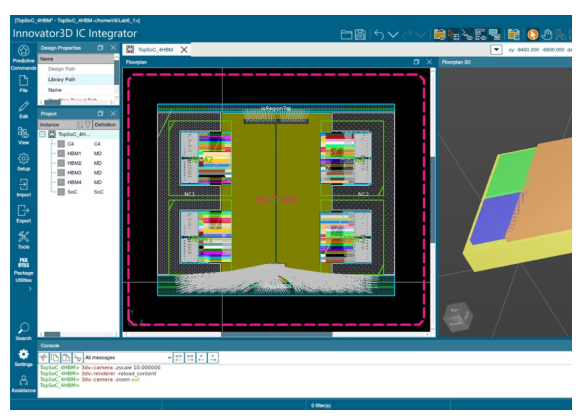The image size is (587, 420).
Task: Click the last console navigation arrow button
Action: point(213,357)
